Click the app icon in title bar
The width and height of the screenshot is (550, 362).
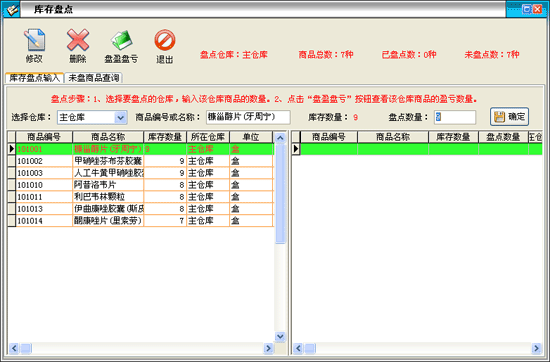(x=12, y=9)
